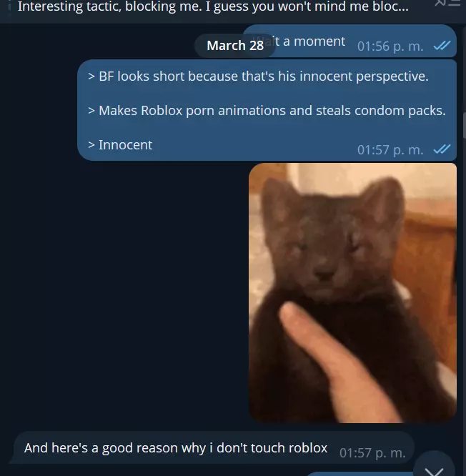The image size is (466, 476).
Task: Click the "> Innocent" text line
Action: pos(120,145)
